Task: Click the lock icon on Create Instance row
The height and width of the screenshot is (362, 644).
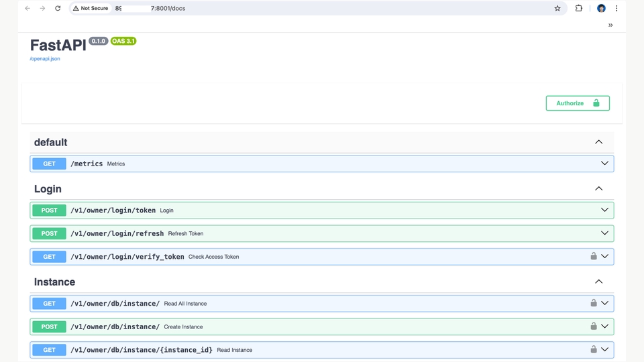Action: (x=594, y=326)
